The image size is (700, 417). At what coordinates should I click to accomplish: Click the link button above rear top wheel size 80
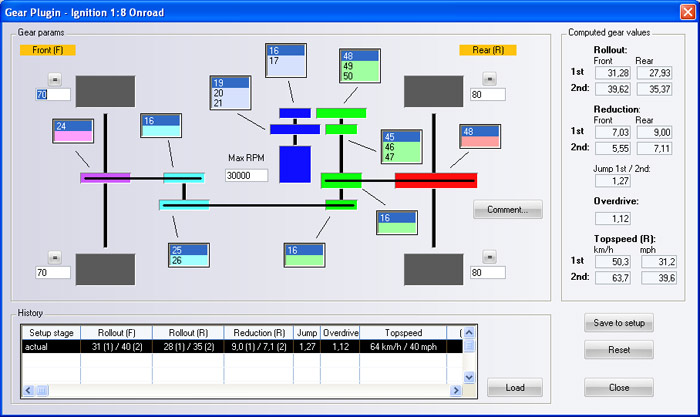(x=489, y=79)
